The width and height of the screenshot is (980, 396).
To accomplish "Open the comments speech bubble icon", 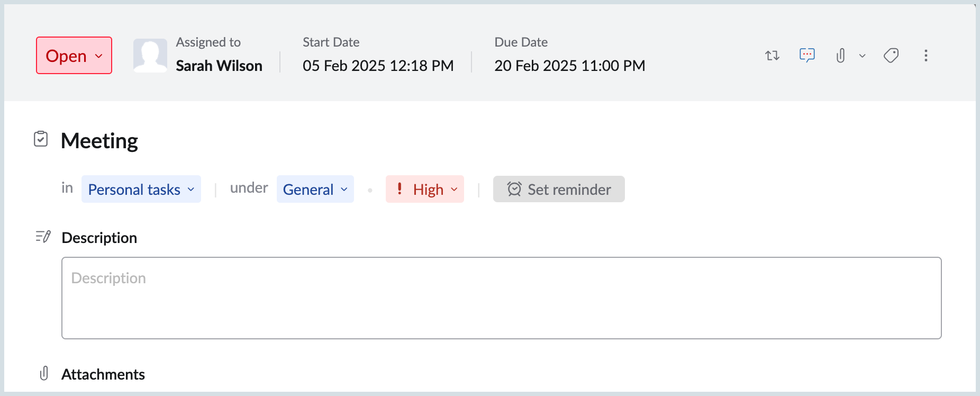I will point(807,55).
